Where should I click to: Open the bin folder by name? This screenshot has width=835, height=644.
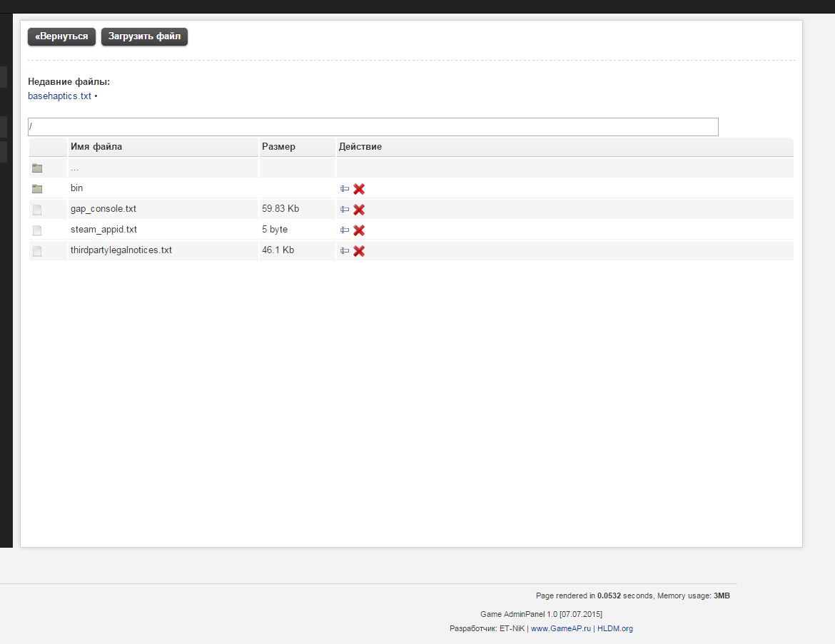pyautogui.click(x=76, y=188)
